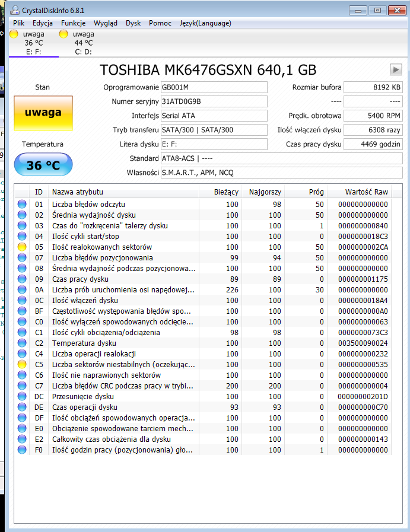Click blue status icon for attribute 0A

(22, 290)
